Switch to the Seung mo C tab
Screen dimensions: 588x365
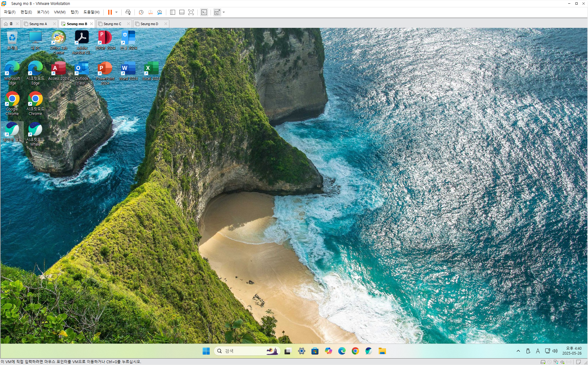click(x=112, y=24)
